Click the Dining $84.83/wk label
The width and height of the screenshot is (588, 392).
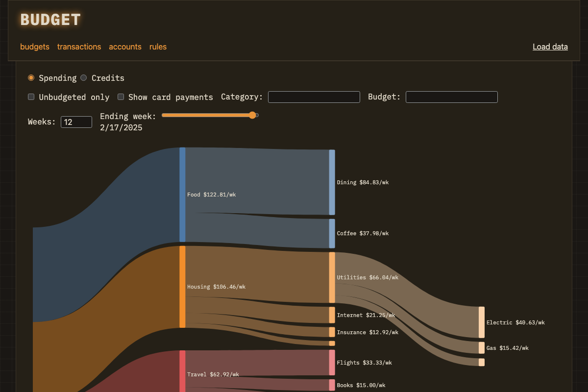click(363, 182)
